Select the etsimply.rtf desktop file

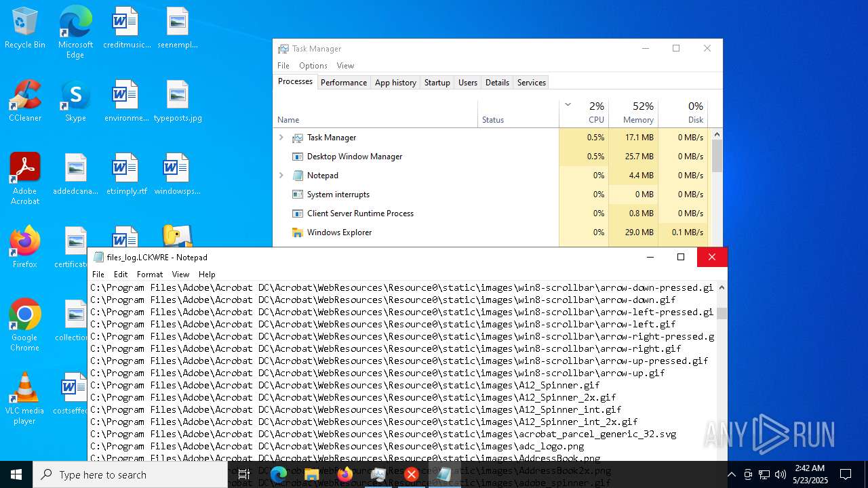click(127, 174)
